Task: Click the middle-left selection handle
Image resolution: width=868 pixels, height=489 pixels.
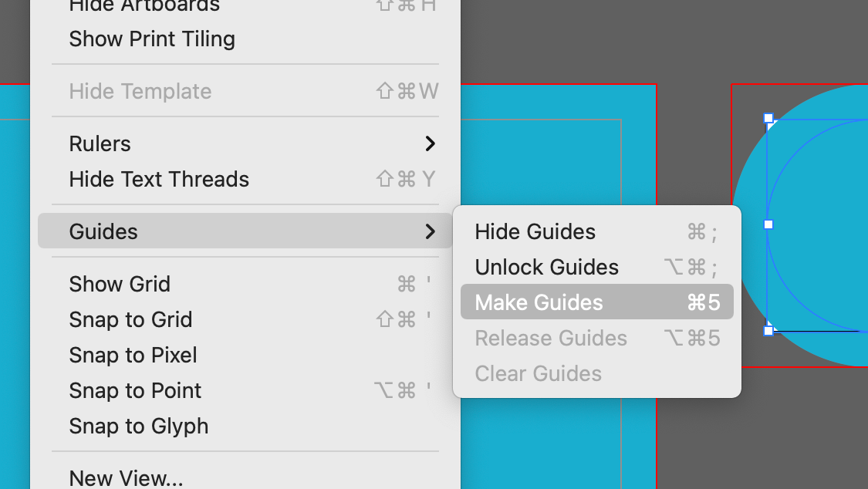Action: click(768, 224)
